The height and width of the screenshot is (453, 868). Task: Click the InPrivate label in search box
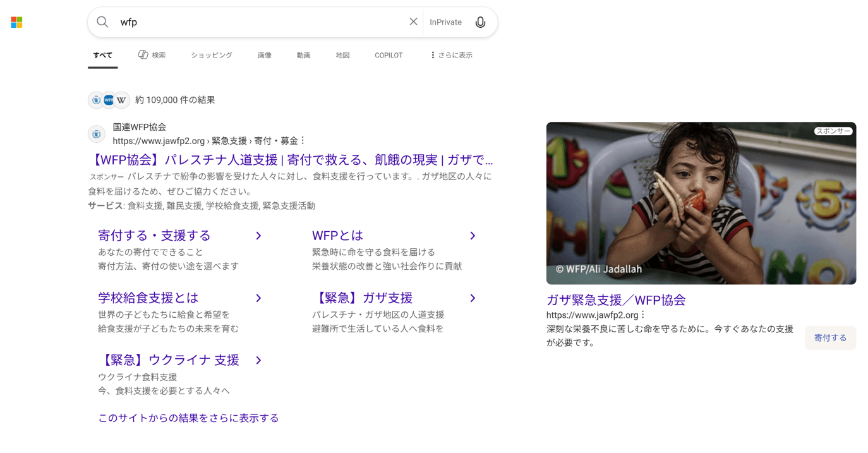click(445, 22)
